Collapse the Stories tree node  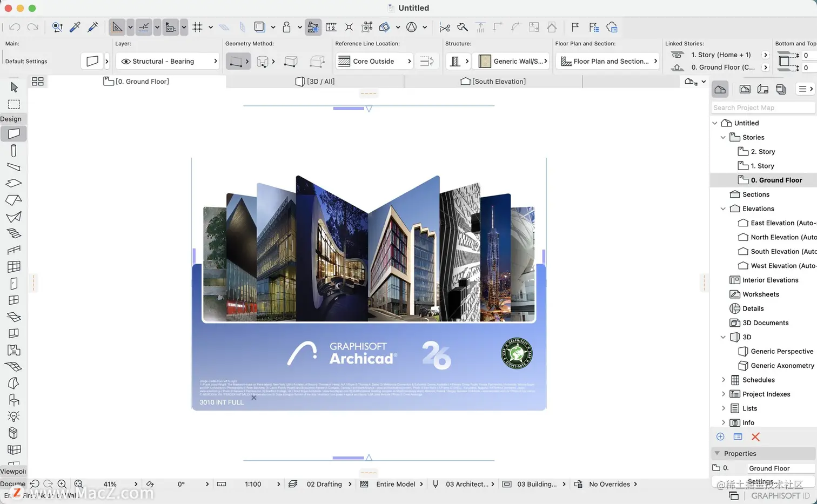(723, 137)
